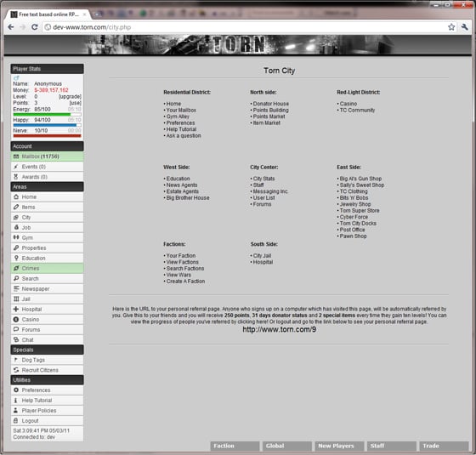Open the Trade chat tab
Image resolution: width=476 pixels, height=455 pixels.
click(444, 446)
